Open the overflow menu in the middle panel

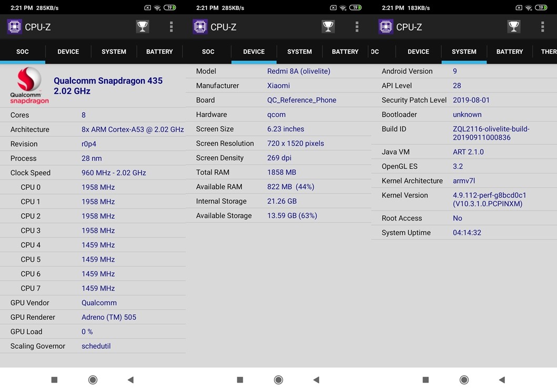click(x=357, y=27)
